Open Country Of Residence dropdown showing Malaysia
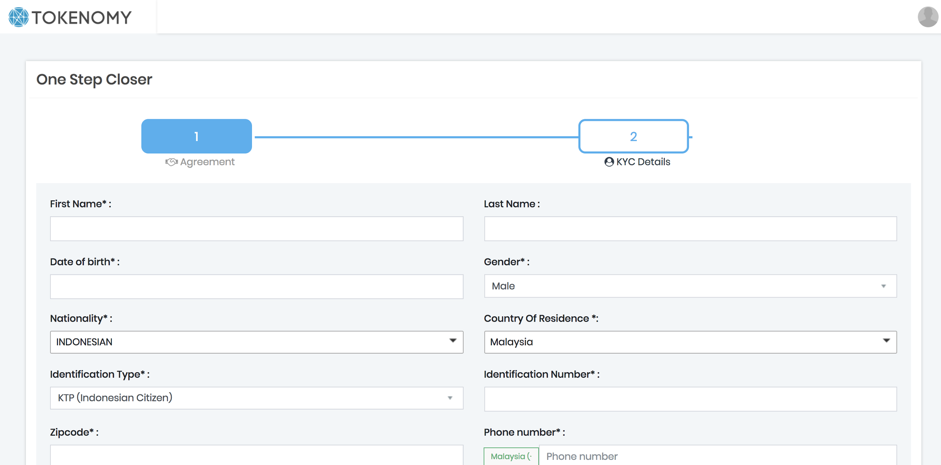Viewport: 941px width, 465px height. (690, 342)
